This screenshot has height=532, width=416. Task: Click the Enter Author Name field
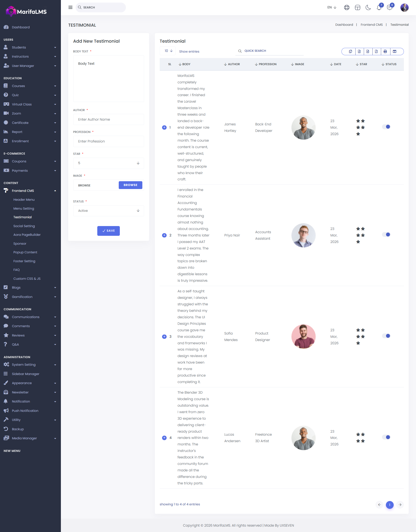click(109, 119)
